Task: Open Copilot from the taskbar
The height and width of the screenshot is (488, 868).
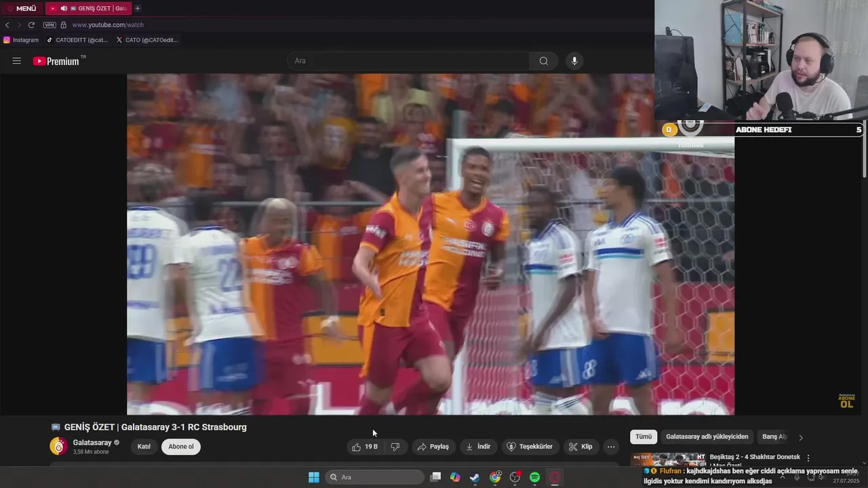Action: coord(455,477)
